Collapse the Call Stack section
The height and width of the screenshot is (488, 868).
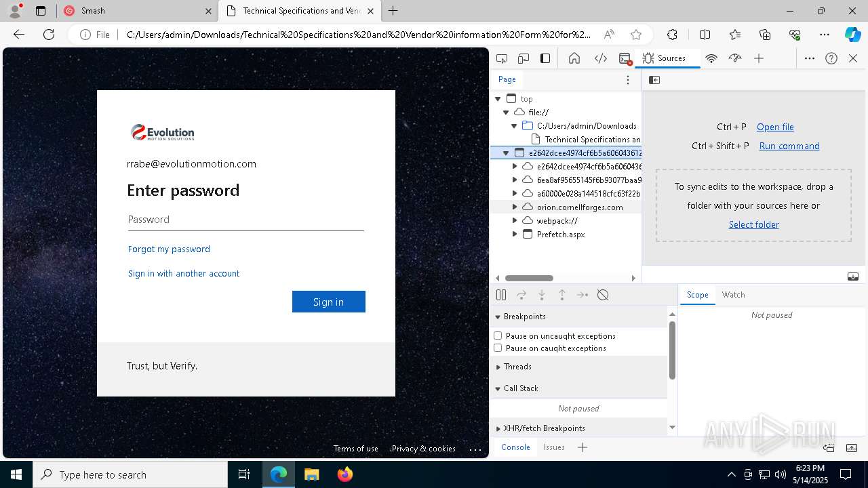coord(498,388)
